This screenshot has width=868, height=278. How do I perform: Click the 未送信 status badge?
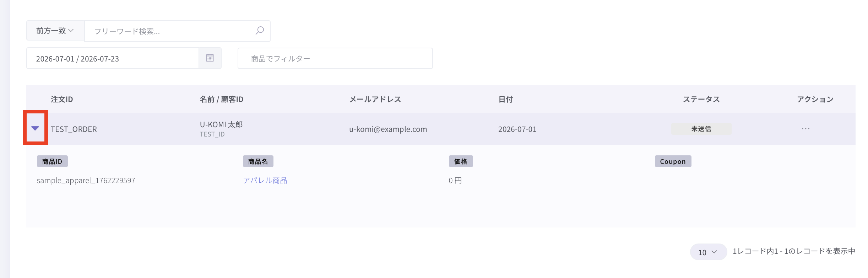[701, 129]
